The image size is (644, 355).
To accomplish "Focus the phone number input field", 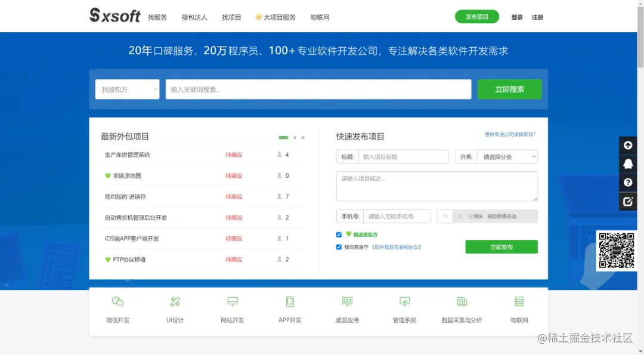I will [397, 216].
